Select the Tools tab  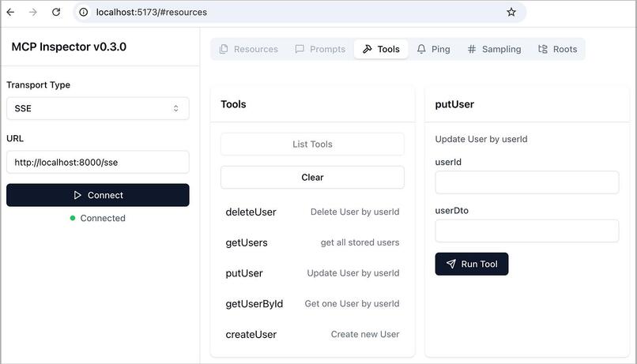click(381, 49)
